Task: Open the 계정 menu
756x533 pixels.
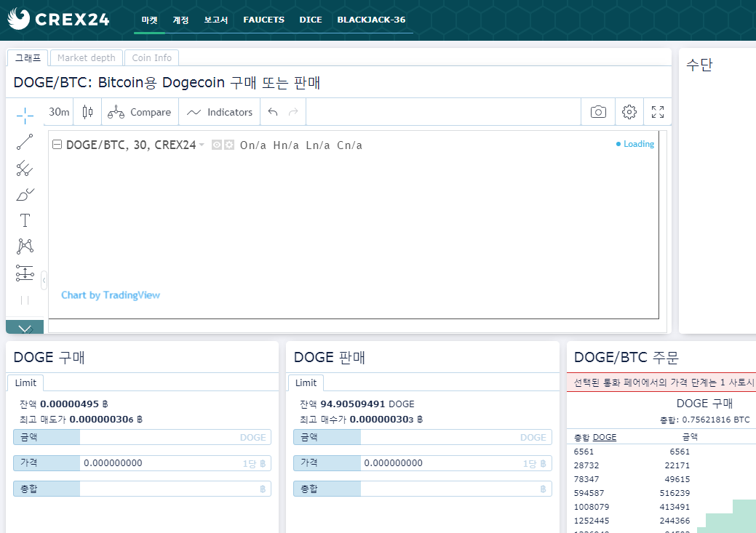Action: (180, 20)
